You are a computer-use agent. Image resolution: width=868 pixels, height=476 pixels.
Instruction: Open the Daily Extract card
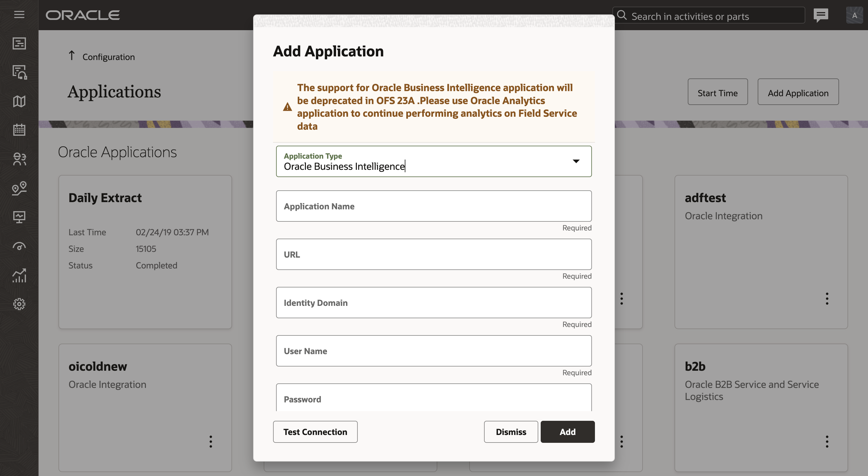145,252
